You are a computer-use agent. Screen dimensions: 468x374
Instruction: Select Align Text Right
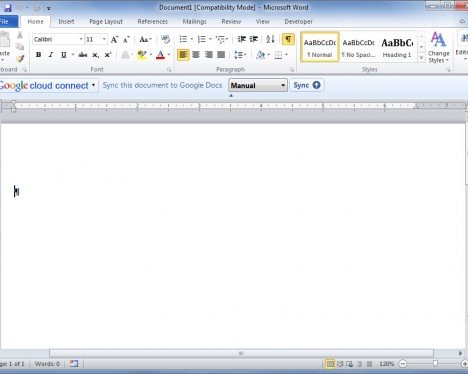209,55
